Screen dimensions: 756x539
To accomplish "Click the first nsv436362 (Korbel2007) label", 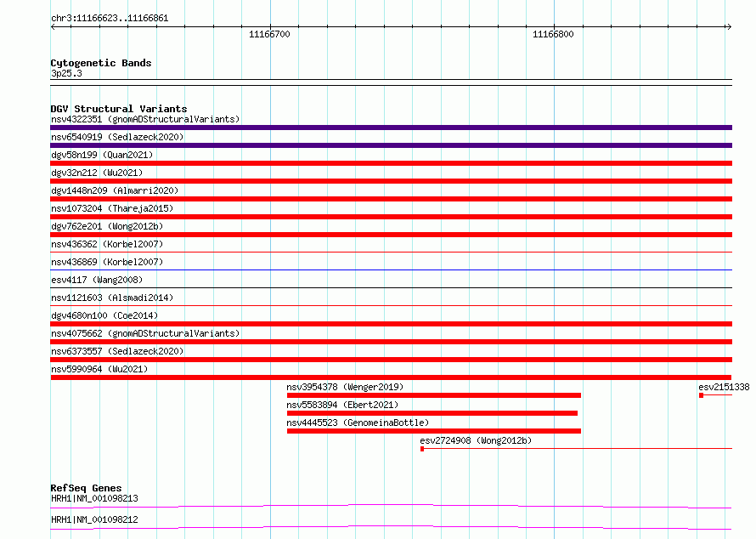I will pos(107,244).
